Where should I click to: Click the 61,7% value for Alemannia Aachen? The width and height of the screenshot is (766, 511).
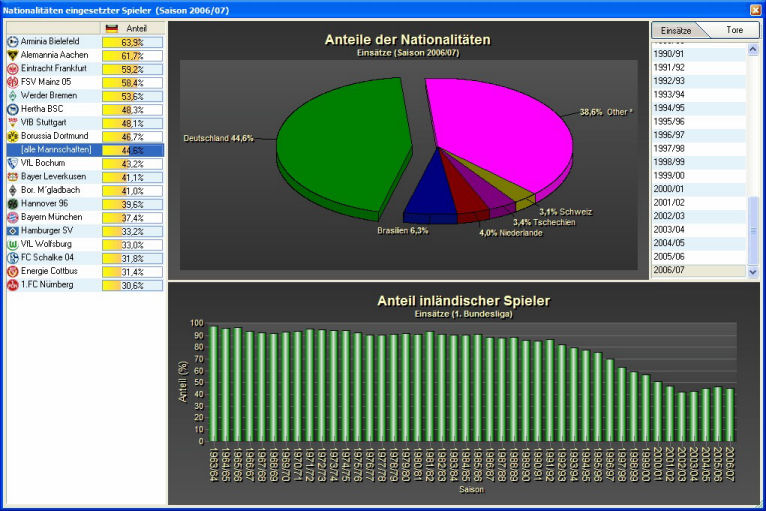pos(132,56)
